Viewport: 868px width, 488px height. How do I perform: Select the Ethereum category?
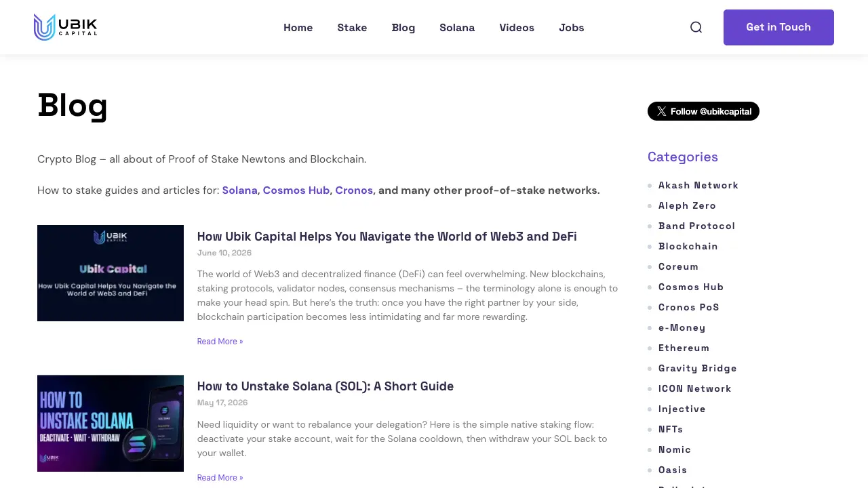[684, 348]
